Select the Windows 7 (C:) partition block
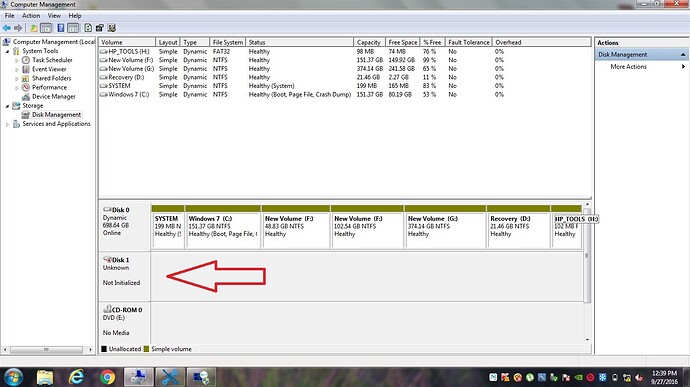The height and width of the screenshot is (387, 690). tap(223, 227)
